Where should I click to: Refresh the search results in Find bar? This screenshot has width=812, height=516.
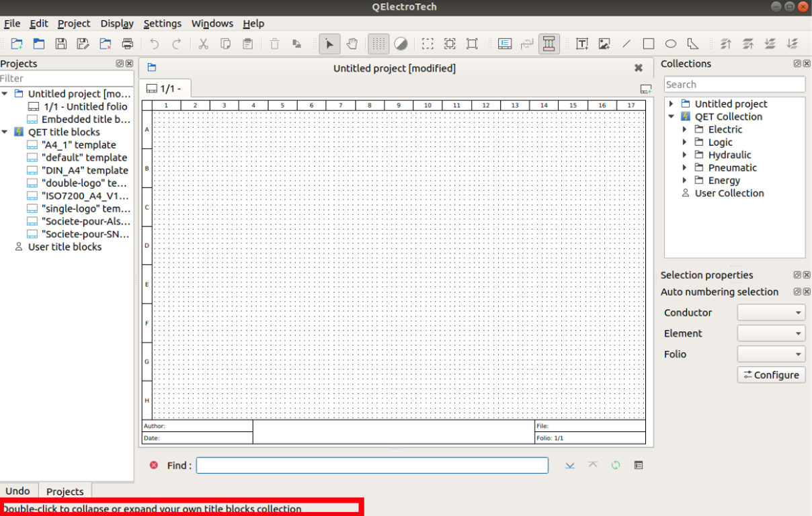[616, 465]
